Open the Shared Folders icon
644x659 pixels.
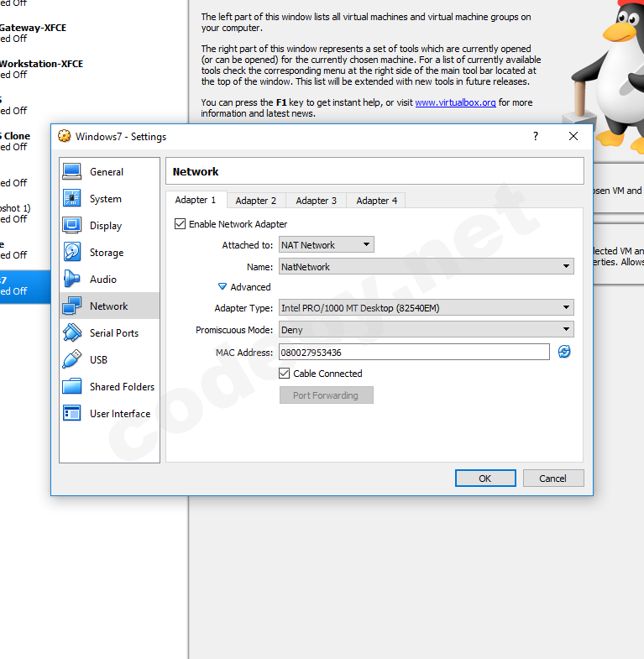73,387
